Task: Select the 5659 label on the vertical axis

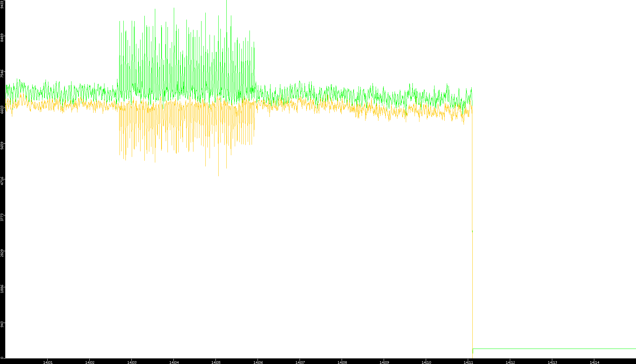Action: click(x=2, y=145)
